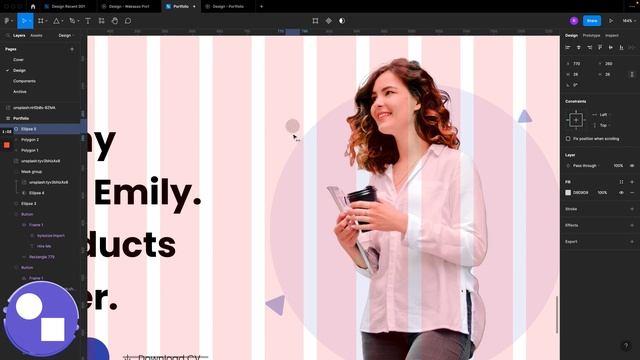Select the Polygon 2 layer
Viewport: 640px width, 360px height.
(30, 140)
